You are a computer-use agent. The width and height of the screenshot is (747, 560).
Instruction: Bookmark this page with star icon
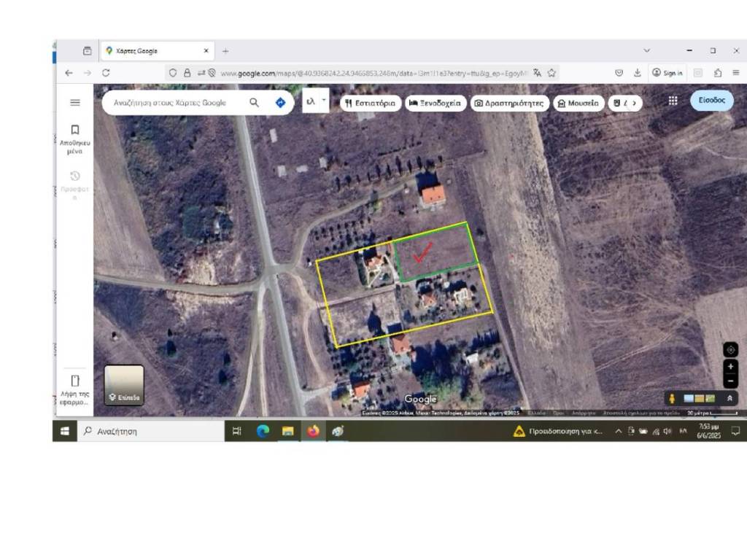(x=552, y=73)
